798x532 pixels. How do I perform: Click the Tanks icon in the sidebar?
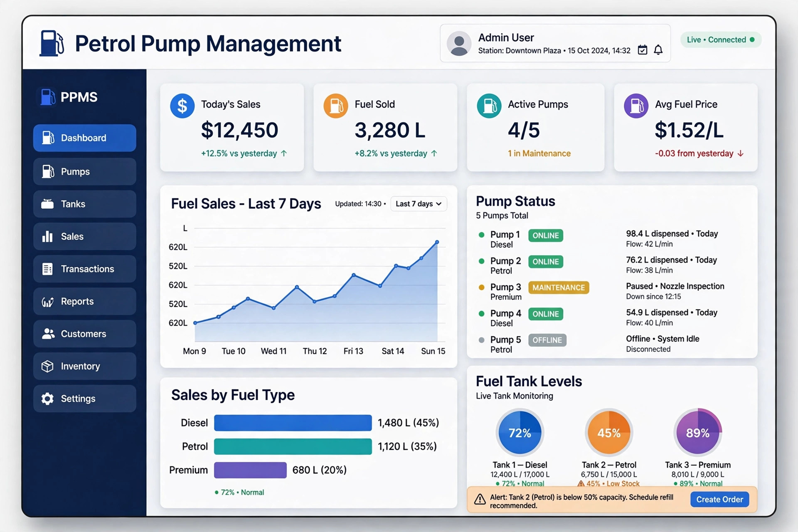(47, 204)
